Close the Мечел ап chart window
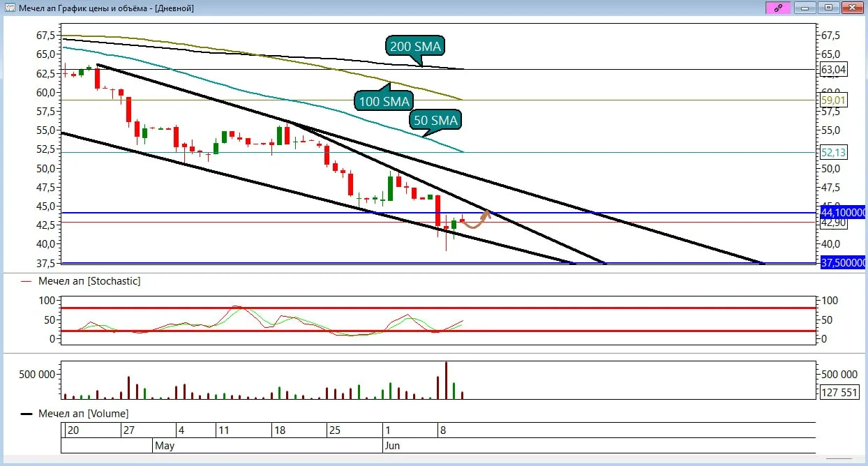Image resolution: width=868 pixels, height=466 pixels. pos(851,8)
